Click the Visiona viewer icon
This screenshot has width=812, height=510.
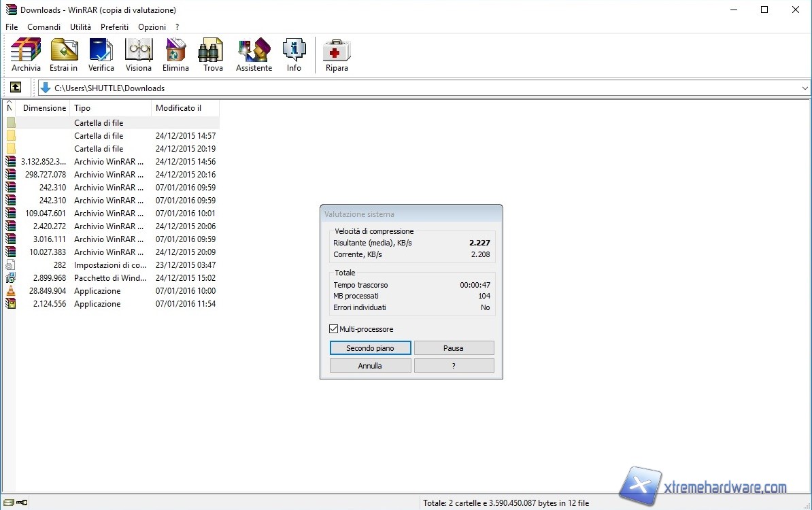(x=138, y=54)
